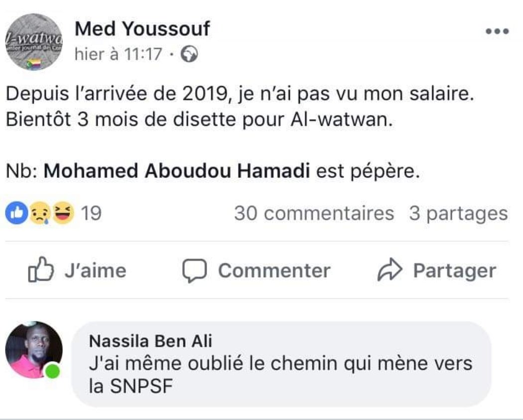Open the three-dot post options menu
This screenshot has width=523, height=420.
tap(497, 31)
